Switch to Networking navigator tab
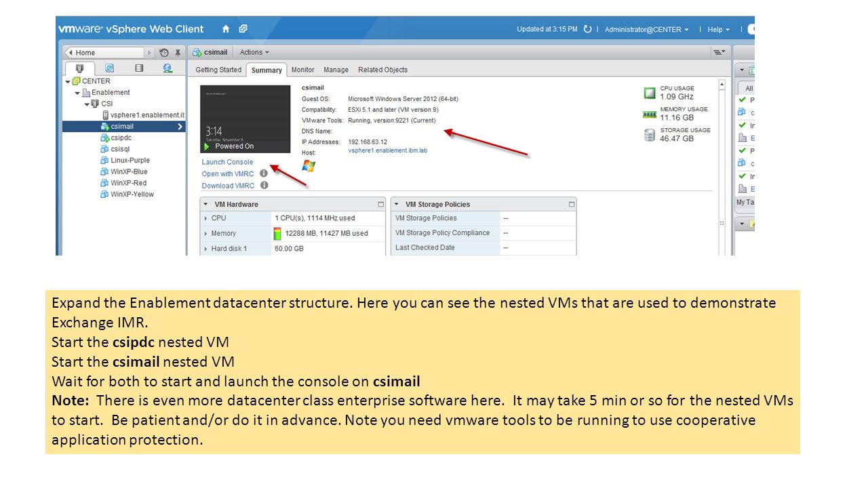Screen dimensions: 868x488 click(x=167, y=68)
